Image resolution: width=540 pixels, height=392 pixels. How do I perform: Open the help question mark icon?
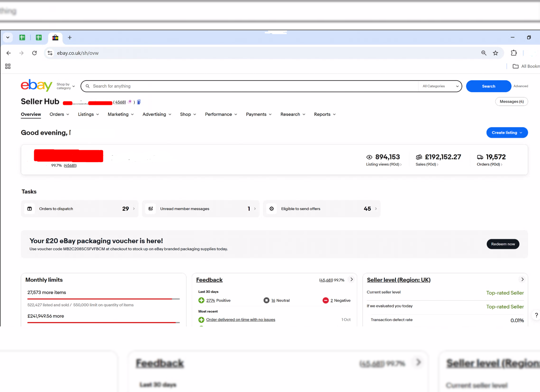click(x=536, y=315)
